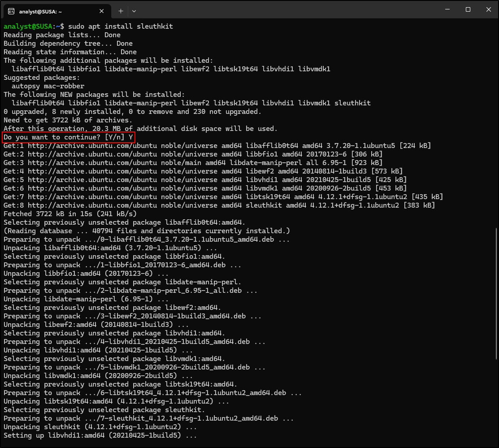Click 'Setting up libvhdi1:amd64' line
Image resolution: width=499 pixels, height=448 pixels.
pos(100,435)
